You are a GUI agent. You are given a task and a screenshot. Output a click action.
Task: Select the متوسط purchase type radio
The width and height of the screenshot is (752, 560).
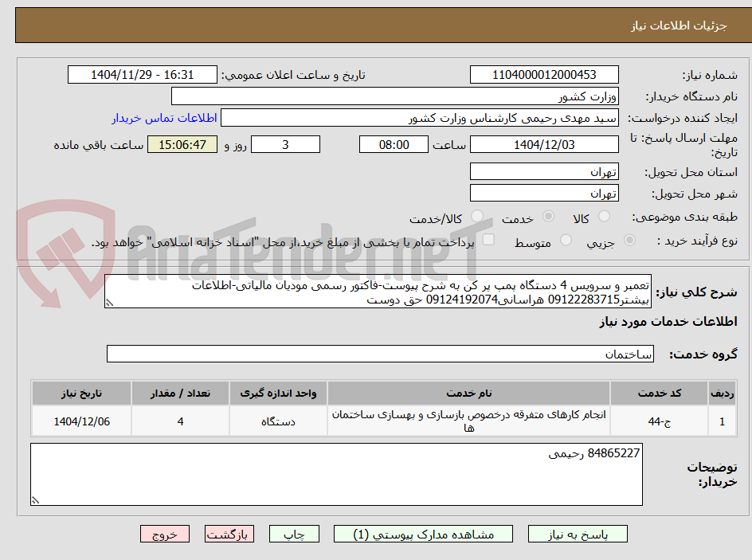(566, 240)
